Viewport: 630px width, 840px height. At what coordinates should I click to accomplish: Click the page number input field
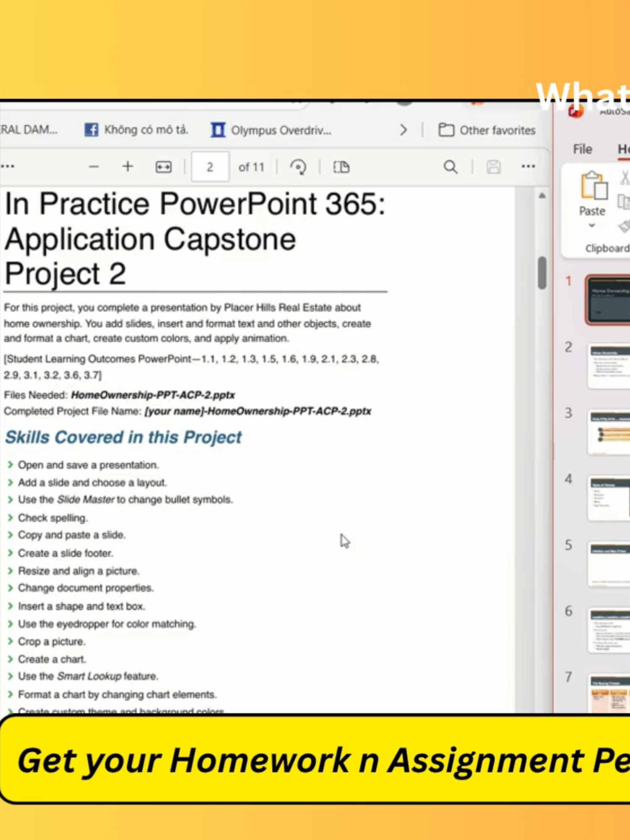[210, 167]
